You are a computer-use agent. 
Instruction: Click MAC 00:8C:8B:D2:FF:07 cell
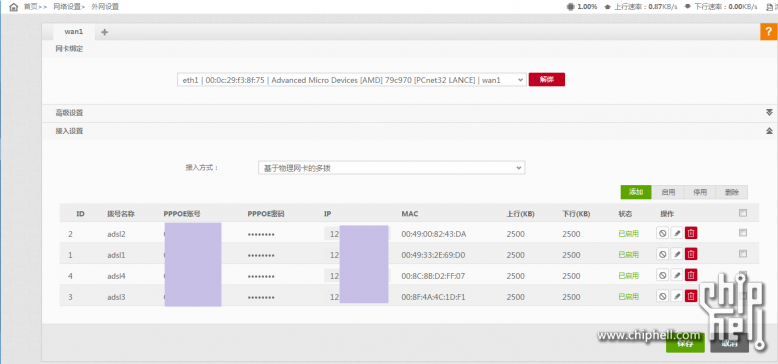point(433,275)
